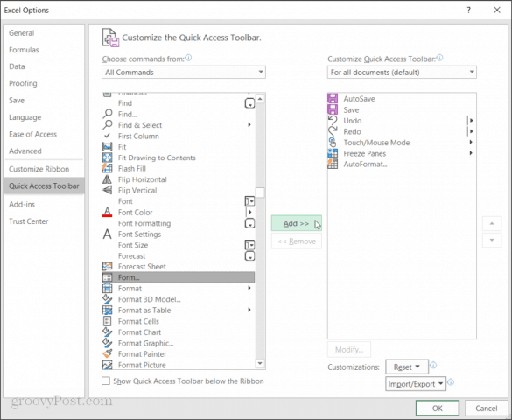This screenshot has width=512, height=420.
Task: Select the Format Chart icon
Action: pyautogui.click(x=108, y=332)
